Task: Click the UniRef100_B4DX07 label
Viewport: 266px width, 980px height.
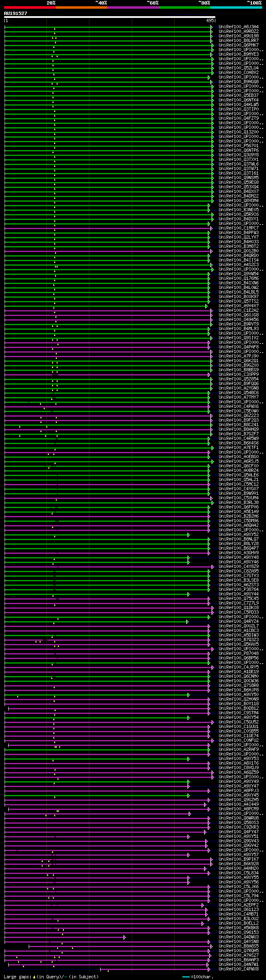Action: tap(239, 191)
